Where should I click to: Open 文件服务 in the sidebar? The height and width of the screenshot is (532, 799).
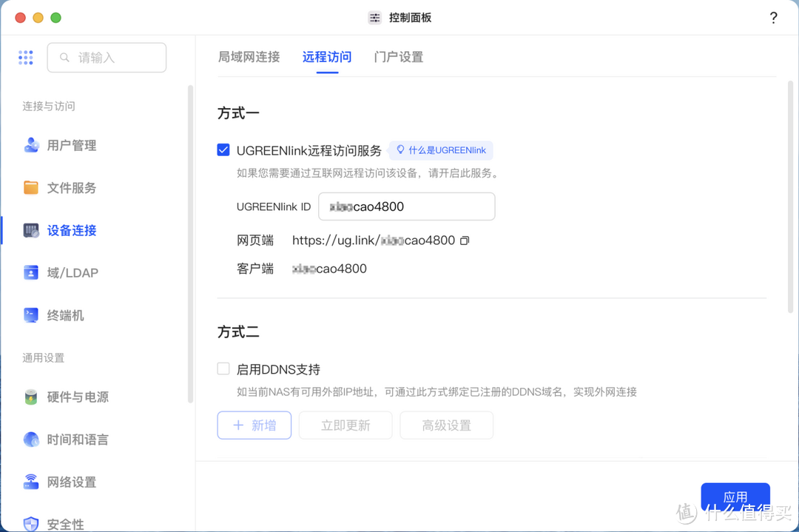tap(72, 187)
